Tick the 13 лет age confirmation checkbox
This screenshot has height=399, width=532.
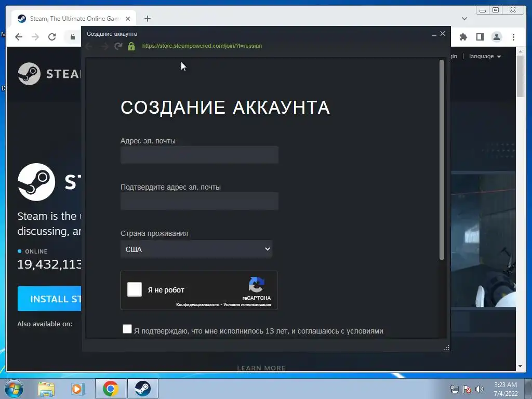(x=127, y=329)
